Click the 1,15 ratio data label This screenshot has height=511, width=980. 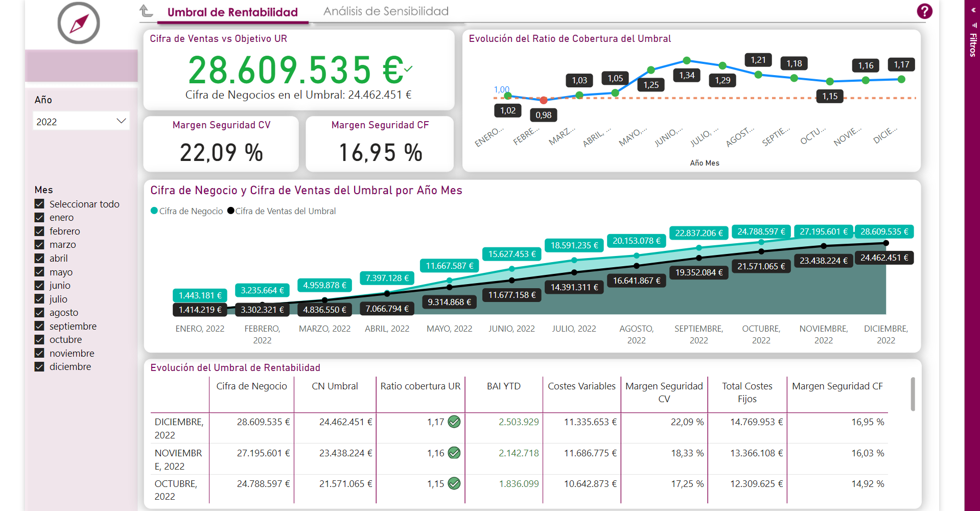click(x=830, y=96)
